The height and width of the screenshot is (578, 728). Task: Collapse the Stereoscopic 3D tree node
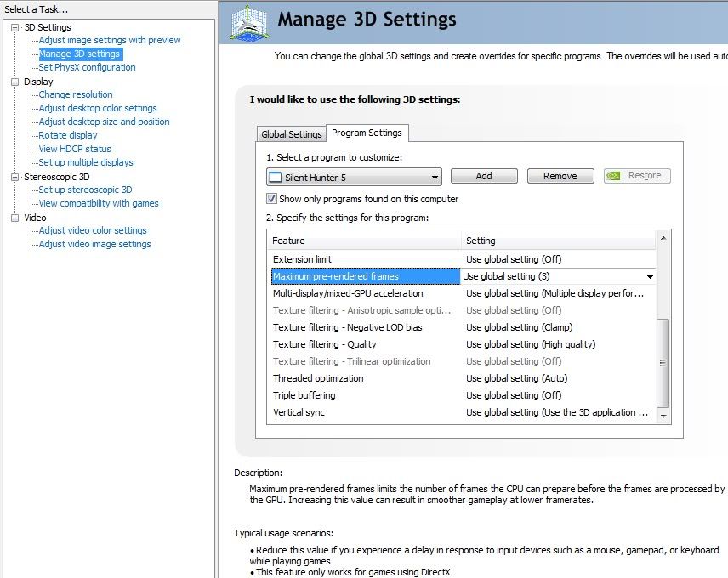(14, 177)
